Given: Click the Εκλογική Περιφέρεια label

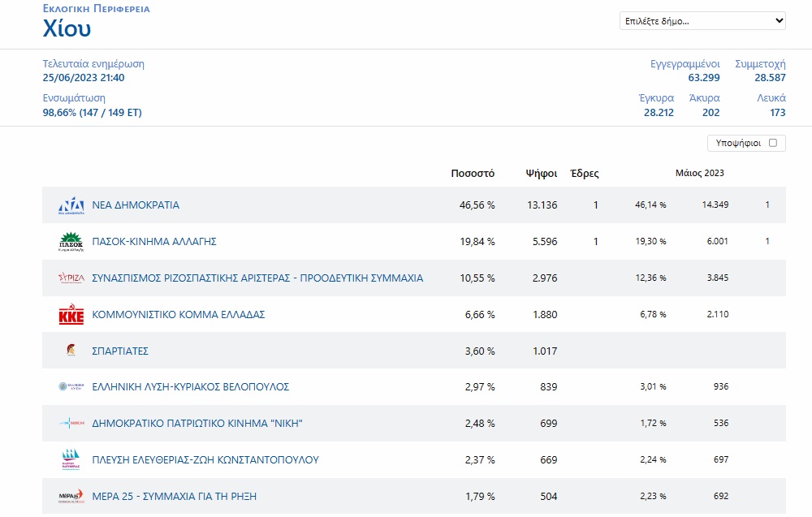Looking at the screenshot, I should coord(97,9).
